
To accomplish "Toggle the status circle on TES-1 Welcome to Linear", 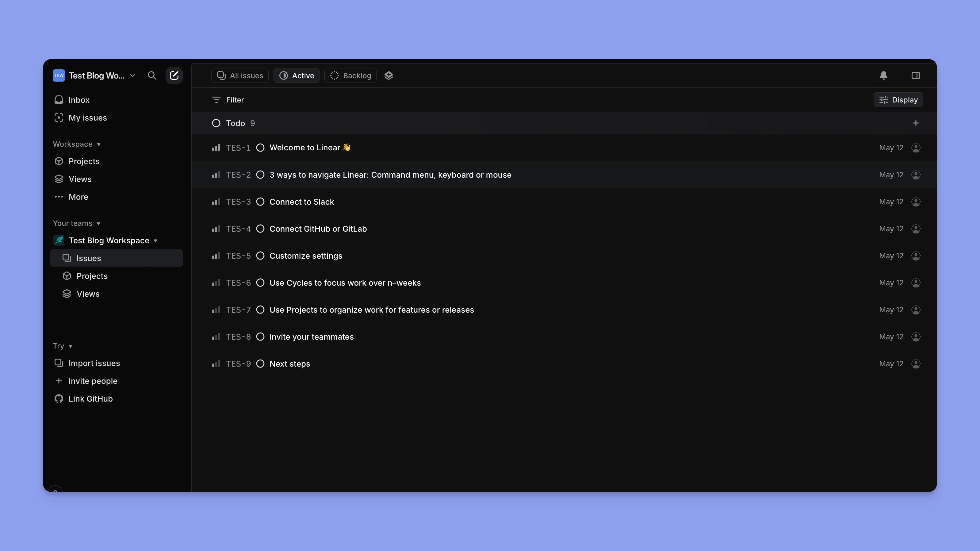I will click(260, 148).
